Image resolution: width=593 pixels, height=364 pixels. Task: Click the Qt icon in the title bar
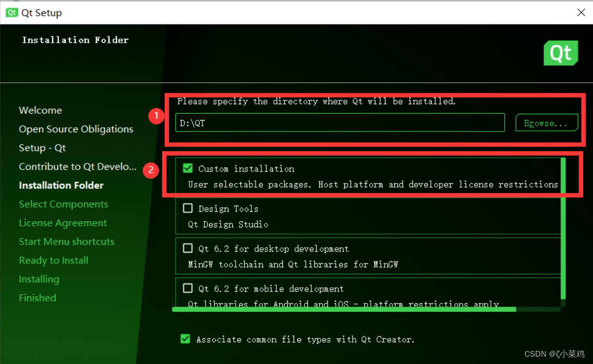(x=11, y=13)
